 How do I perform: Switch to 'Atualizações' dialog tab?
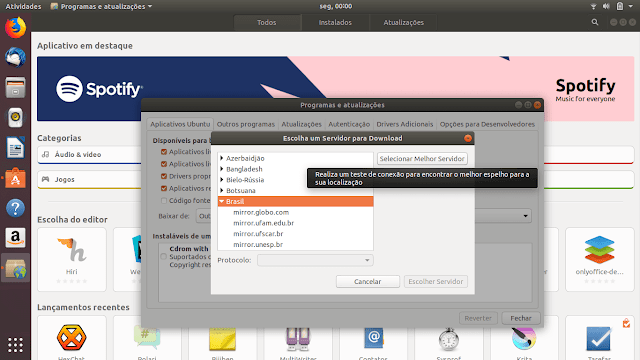coord(301,124)
